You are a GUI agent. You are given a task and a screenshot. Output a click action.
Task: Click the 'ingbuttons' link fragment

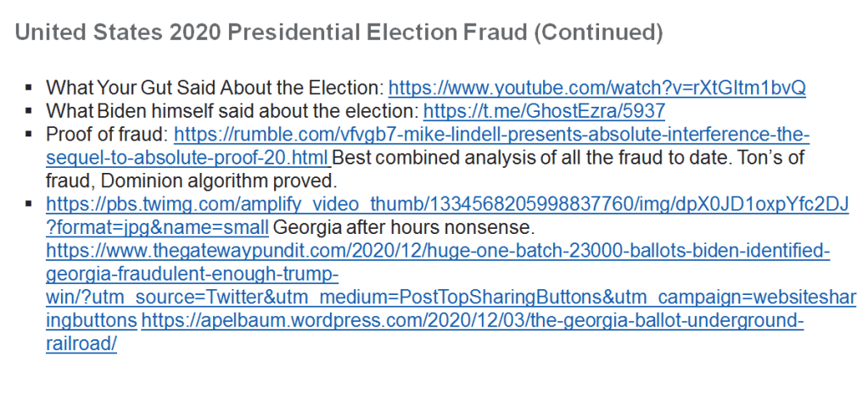point(91,321)
